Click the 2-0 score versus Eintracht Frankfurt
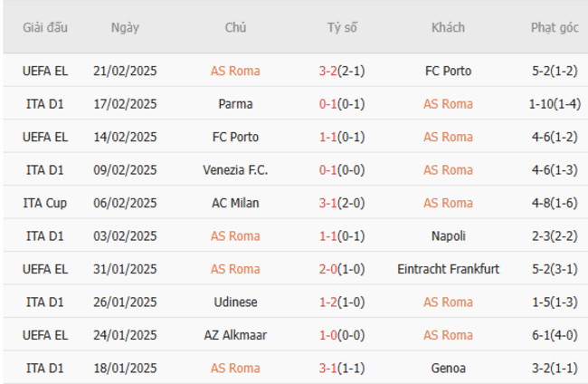The width and height of the screenshot is (588, 384). tap(329, 269)
